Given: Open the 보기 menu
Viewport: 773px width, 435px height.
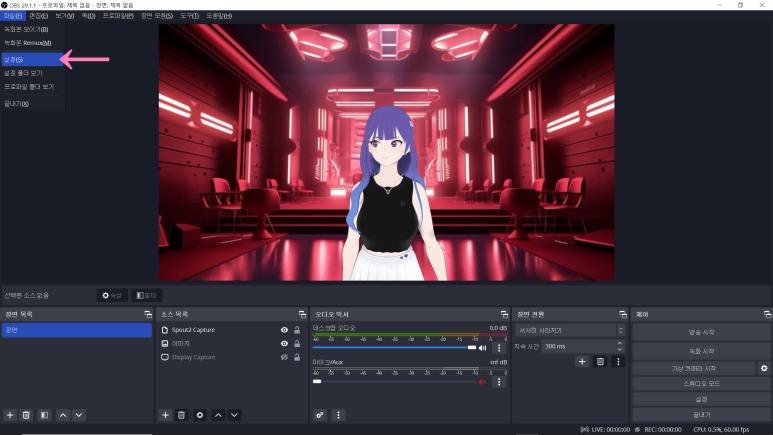Looking at the screenshot, I should coord(65,16).
